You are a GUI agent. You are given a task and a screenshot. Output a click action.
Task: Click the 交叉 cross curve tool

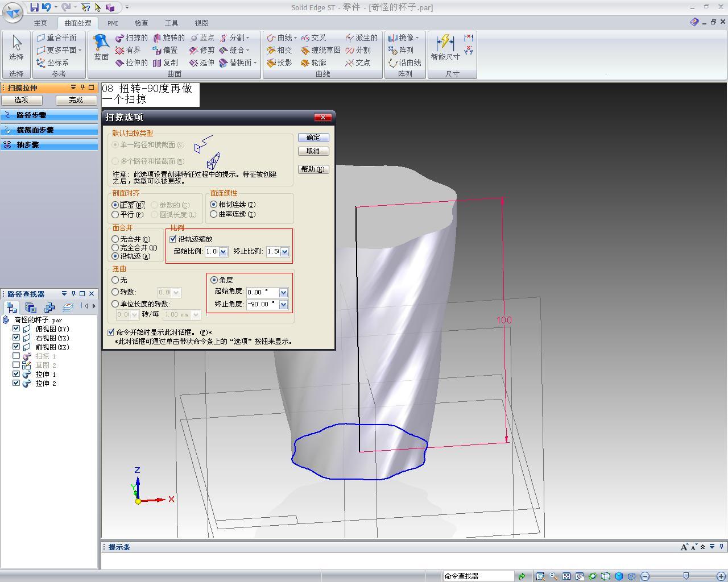[x=313, y=38]
